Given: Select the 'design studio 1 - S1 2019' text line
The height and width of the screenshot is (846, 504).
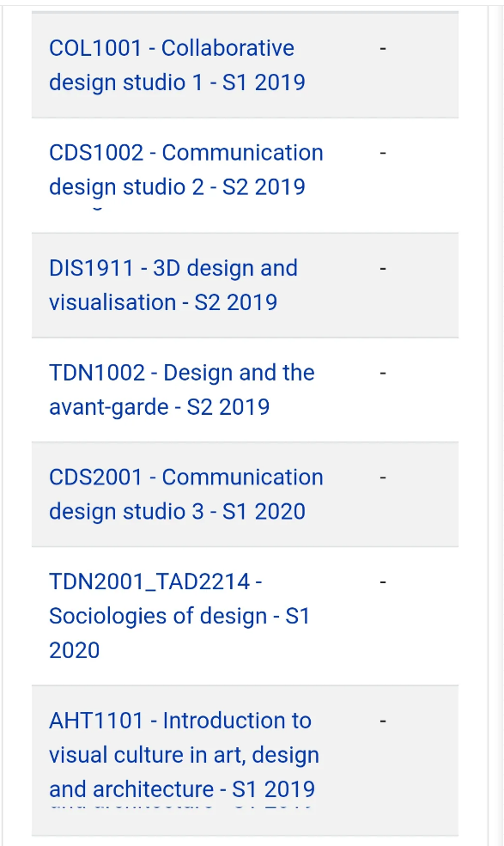Looking at the screenshot, I should [177, 82].
